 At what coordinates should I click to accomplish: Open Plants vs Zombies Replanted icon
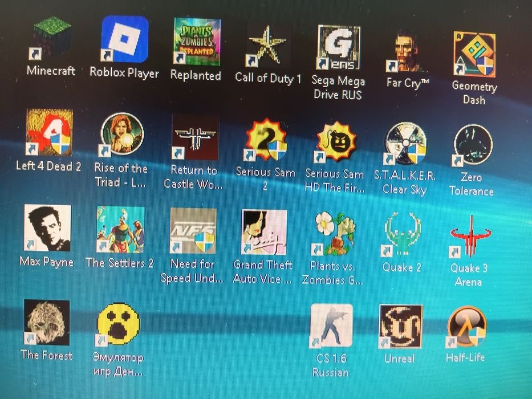(197, 42)
